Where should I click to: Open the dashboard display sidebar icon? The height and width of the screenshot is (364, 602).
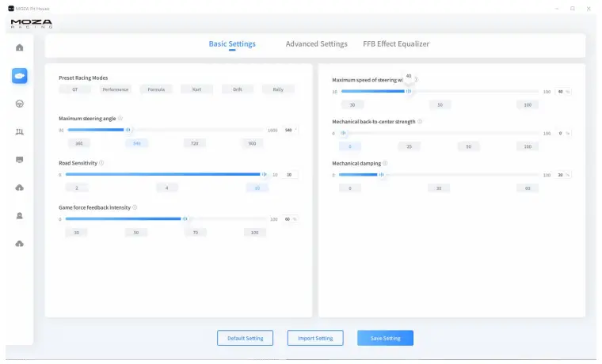pos(19,160)
